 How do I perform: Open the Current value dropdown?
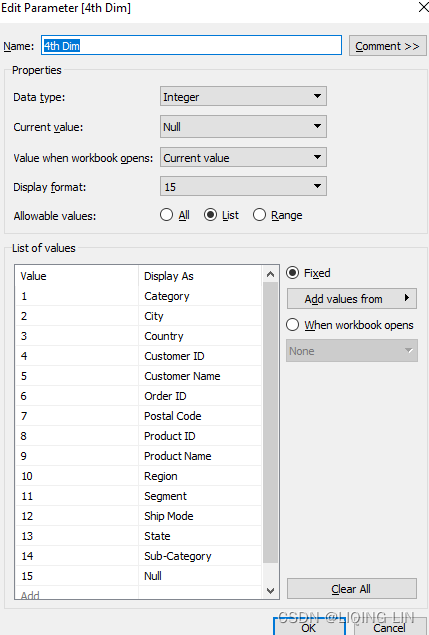pyautogui.click(x=243, y=127)
